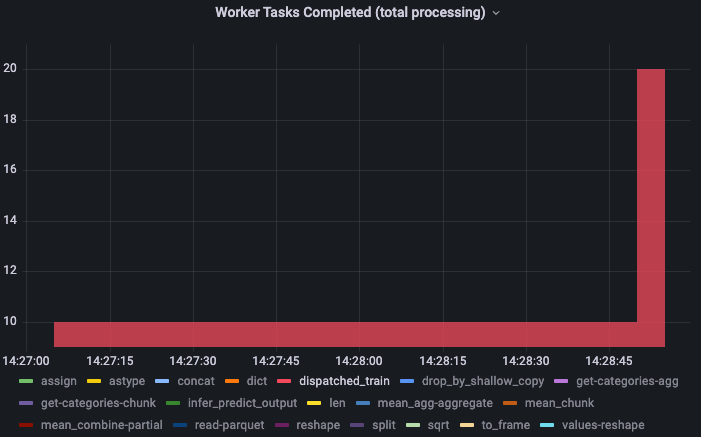Toggle the get-categories-chunk legend entry
This screenshot has height=437, width=701.
98,403
